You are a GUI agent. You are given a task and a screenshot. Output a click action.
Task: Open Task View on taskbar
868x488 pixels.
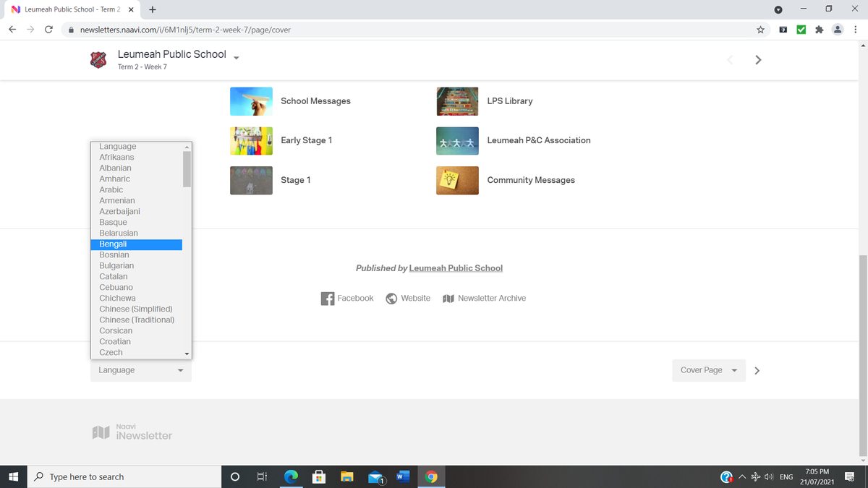click(262, 477)
